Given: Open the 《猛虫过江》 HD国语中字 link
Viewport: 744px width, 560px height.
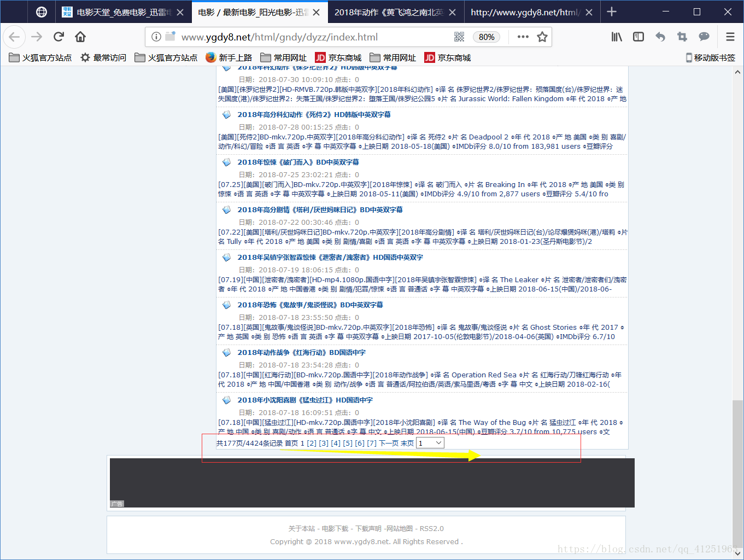Looking at the screenshot, I should click(x=305, y=400).
